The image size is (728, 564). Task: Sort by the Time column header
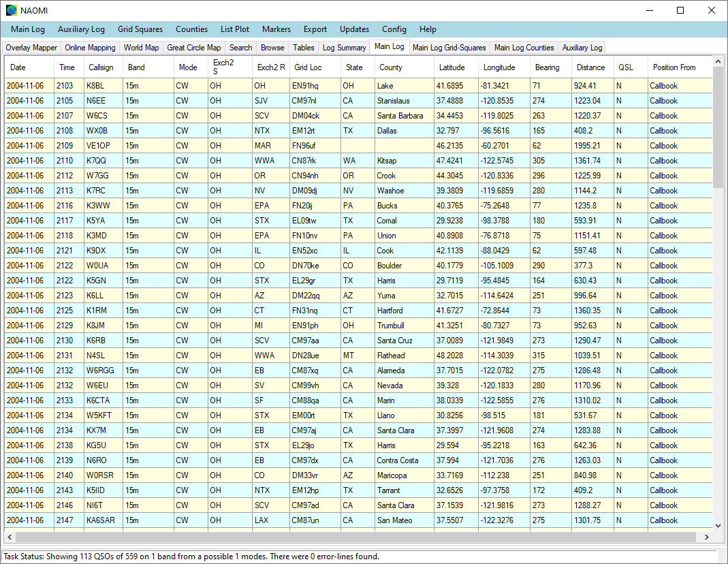tap(69, 67)
